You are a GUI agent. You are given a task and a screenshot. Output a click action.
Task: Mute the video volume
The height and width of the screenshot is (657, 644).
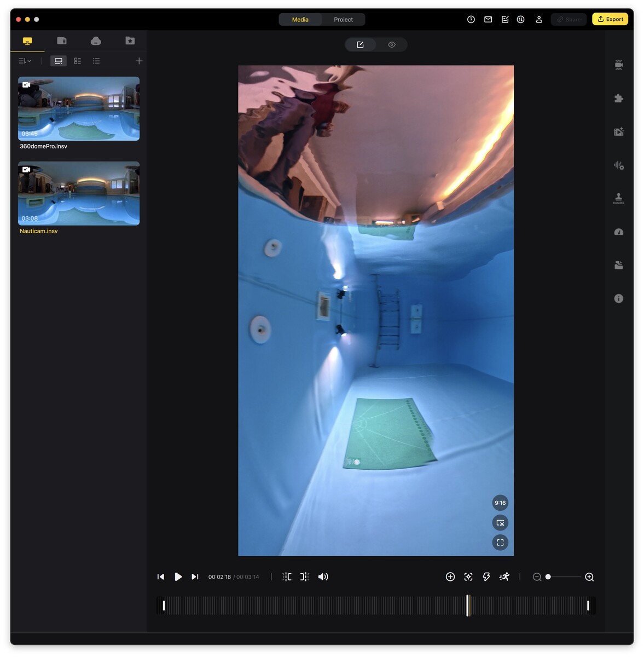(x=323, y=577)
